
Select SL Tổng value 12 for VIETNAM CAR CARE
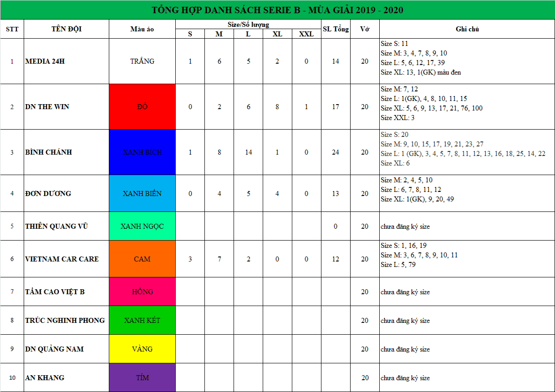tap(336, 259)
